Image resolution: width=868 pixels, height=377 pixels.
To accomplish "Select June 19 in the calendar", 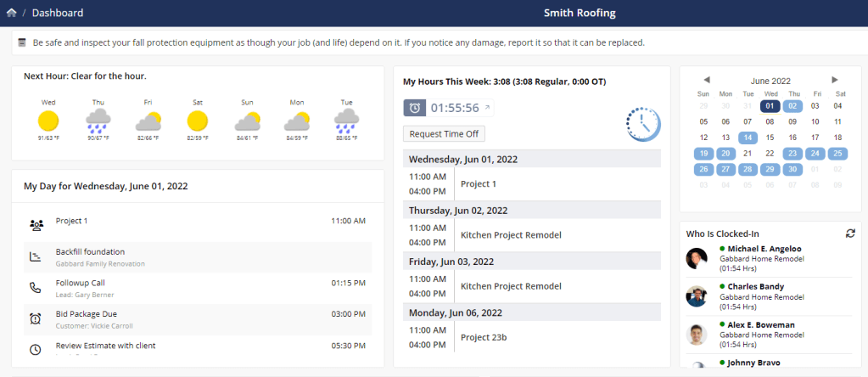I will coord(703,154).
